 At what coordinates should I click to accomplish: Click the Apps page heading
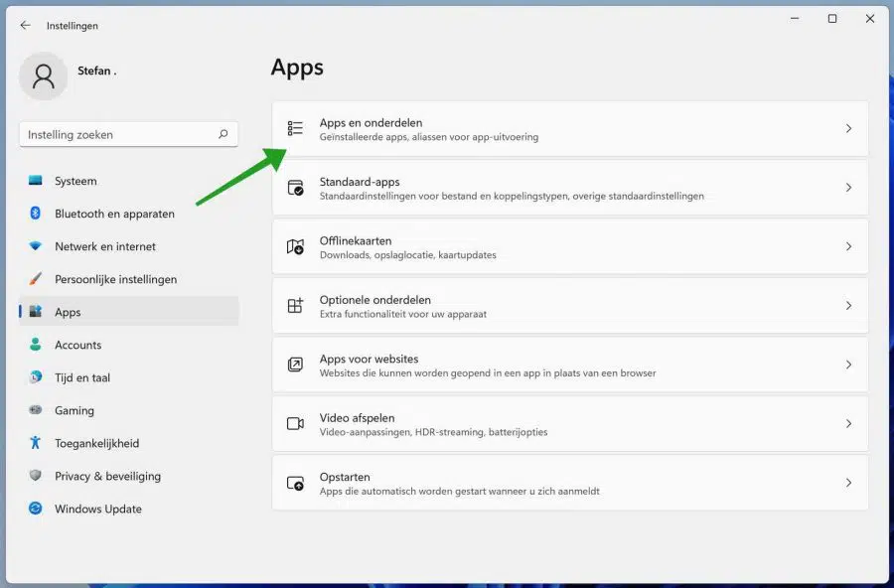[x=297, y=68]
